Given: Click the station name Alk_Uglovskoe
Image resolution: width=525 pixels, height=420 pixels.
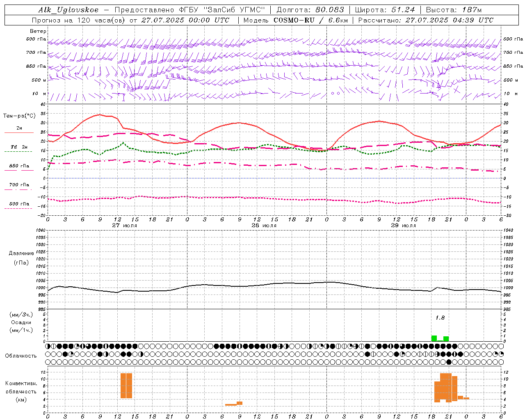Looking at the screenshot, I should point(68,10).
